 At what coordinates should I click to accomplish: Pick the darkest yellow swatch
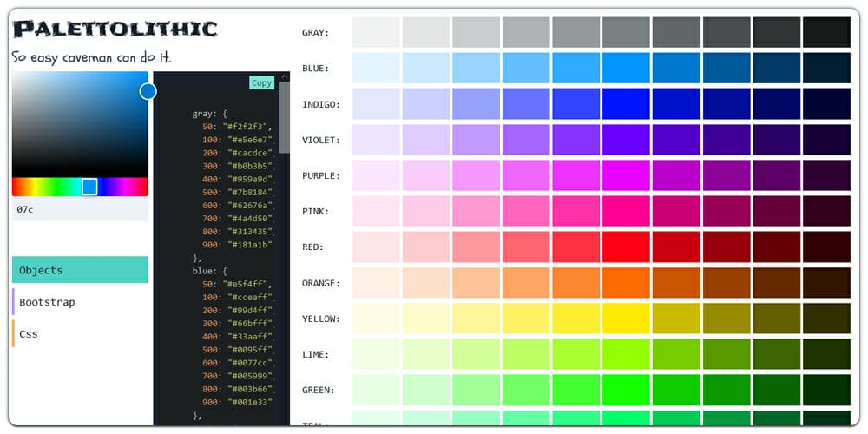pos(826,319)
